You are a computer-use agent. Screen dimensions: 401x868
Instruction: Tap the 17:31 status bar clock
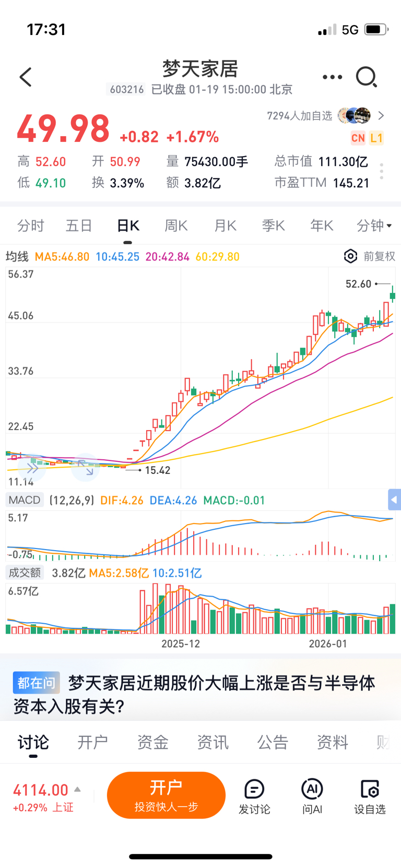[46, 29]
